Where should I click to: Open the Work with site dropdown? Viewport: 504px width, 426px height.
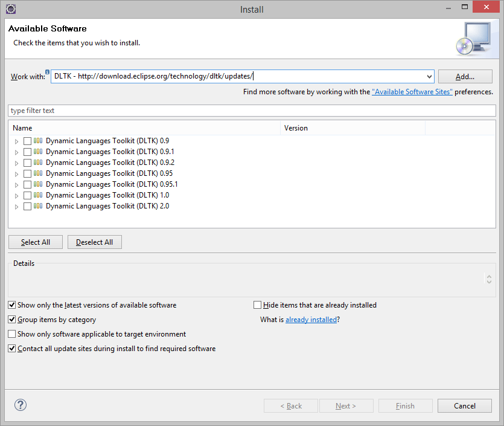click(429, 77)
